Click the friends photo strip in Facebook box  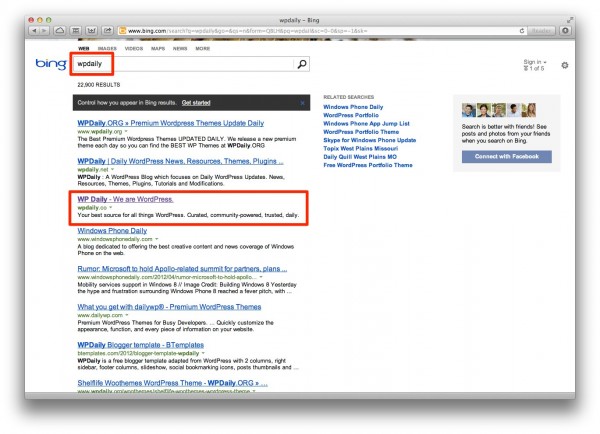pyautogui.click(x=499, y=110)
